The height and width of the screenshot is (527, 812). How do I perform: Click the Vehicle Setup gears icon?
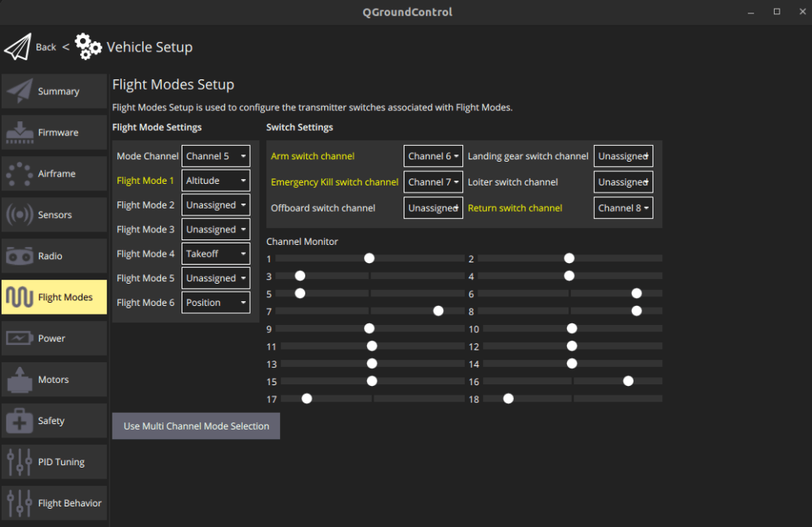tap(88, 47)
